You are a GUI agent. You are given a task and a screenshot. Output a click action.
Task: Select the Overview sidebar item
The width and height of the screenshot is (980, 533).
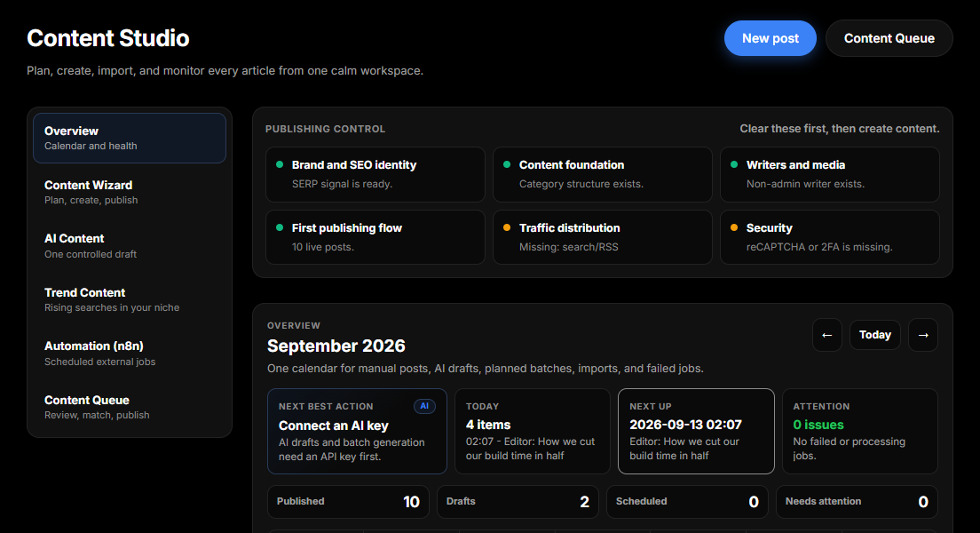pos(130,138)
